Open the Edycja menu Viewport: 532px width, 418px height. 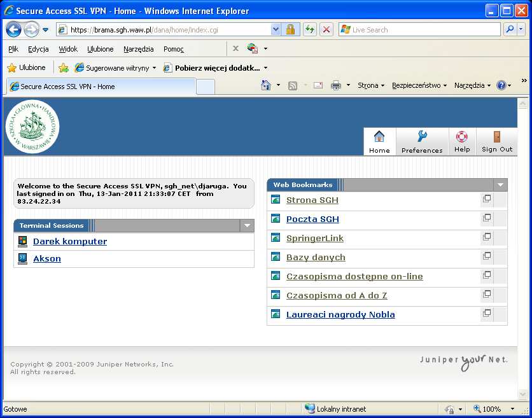point(38,49)
